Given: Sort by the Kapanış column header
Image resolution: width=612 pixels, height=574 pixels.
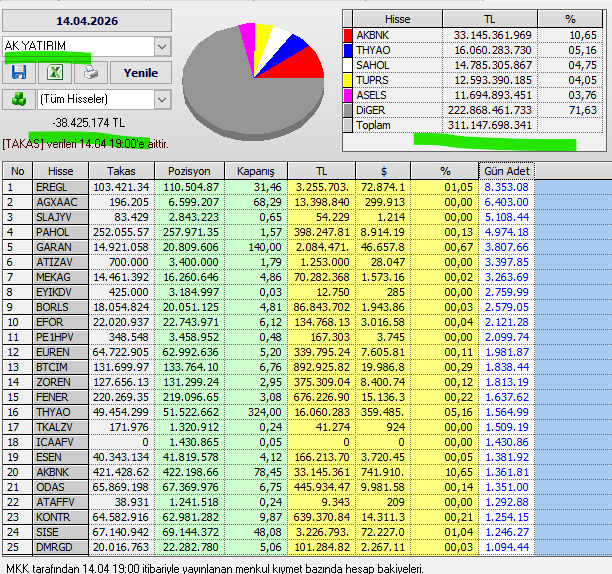Looking at the screenshot, I should pos(256,171).
